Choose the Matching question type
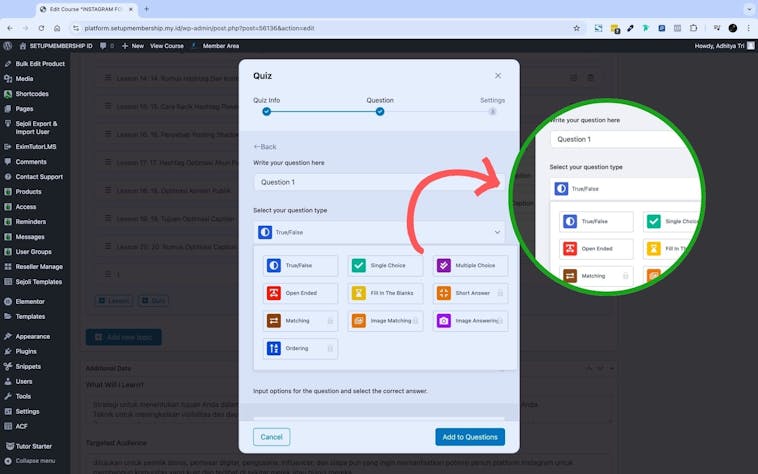Screen dimensions: 758x474 [301, 321]
